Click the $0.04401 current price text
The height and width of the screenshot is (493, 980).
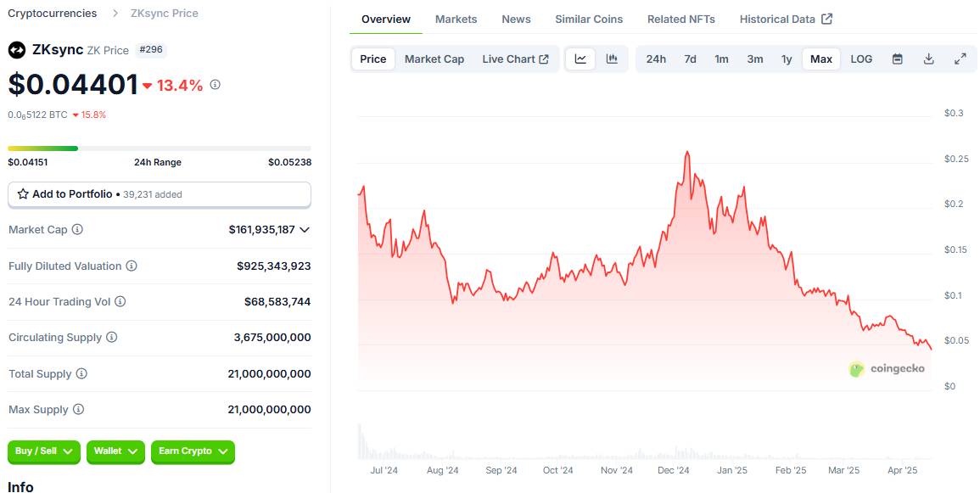click(x=73, y=84)
